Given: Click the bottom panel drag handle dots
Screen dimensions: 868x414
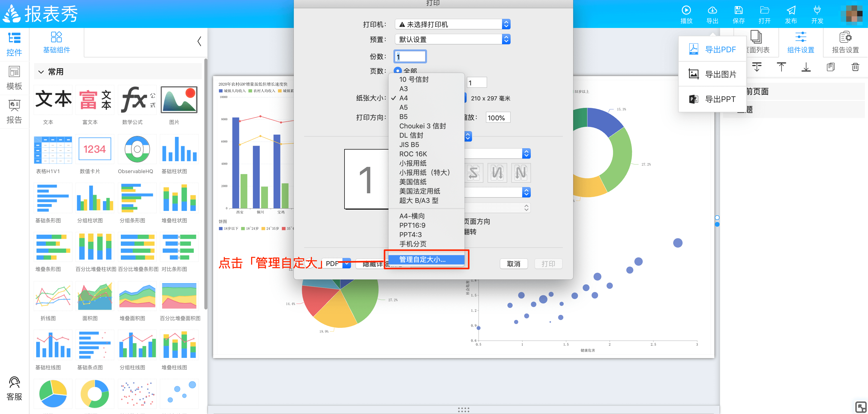Looking at the screenshot, I should [x=464, y=410].
